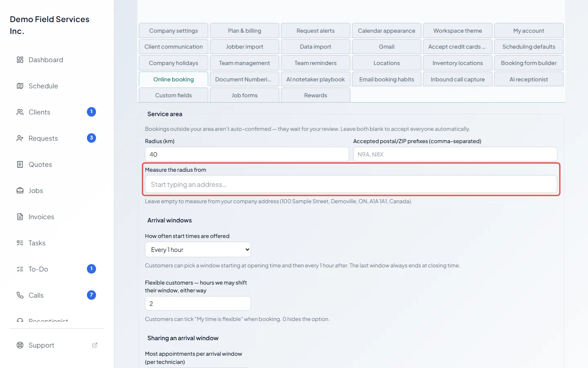Open the Inbound call capture tab
Screen dimensions: 588x368
[458, 79]
